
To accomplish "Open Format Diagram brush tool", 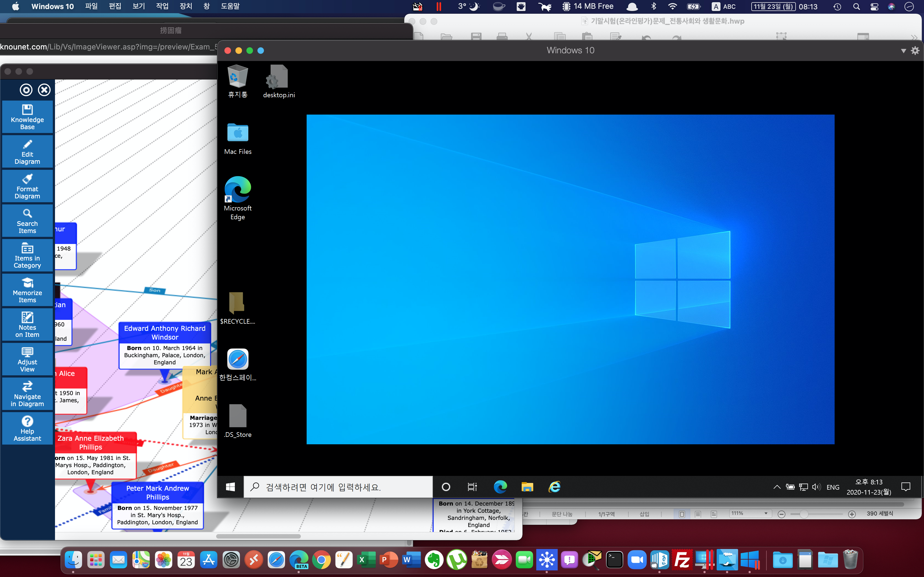I will [27, 186].
